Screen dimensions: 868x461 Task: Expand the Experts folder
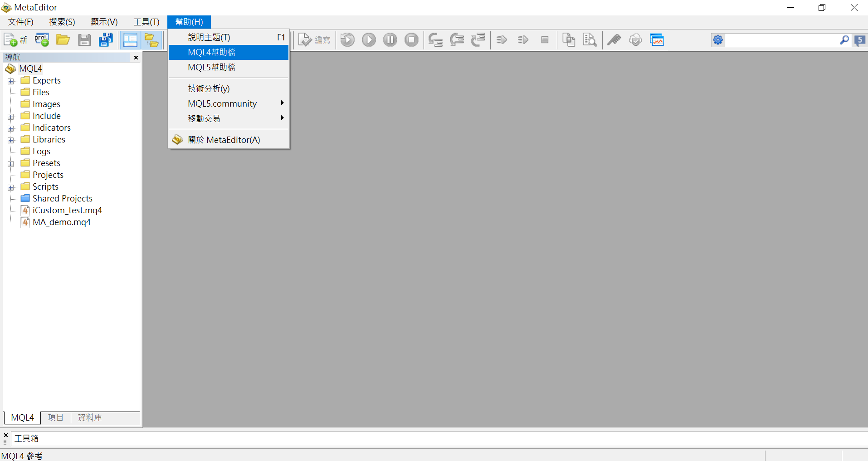(11, 81)
